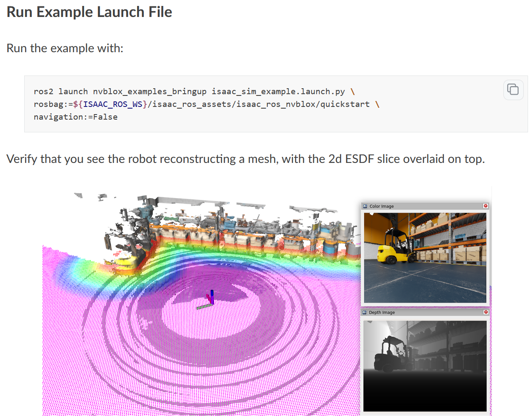
Task: Click the yellow forklift in Color Image
Action: (x=395, y=248)
